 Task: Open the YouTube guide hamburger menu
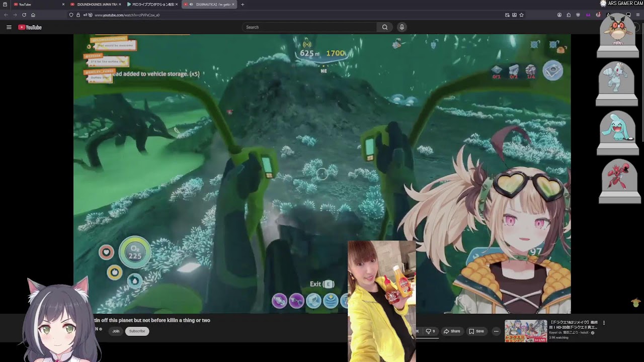(9, 27)
